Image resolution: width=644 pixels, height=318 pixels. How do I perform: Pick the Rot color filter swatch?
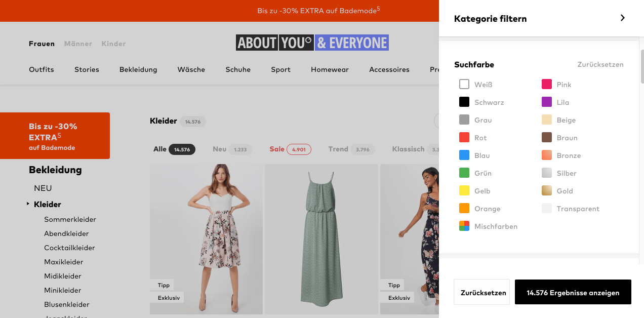464,138
